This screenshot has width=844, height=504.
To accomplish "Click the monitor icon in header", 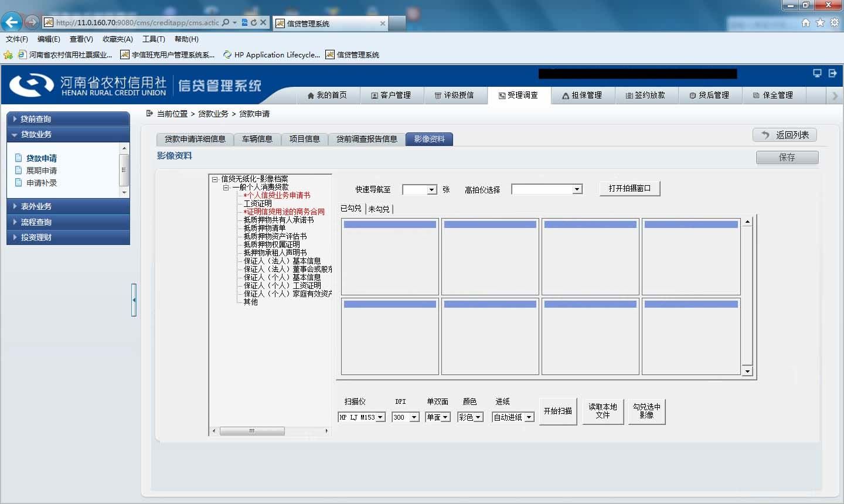I will 817,73.
